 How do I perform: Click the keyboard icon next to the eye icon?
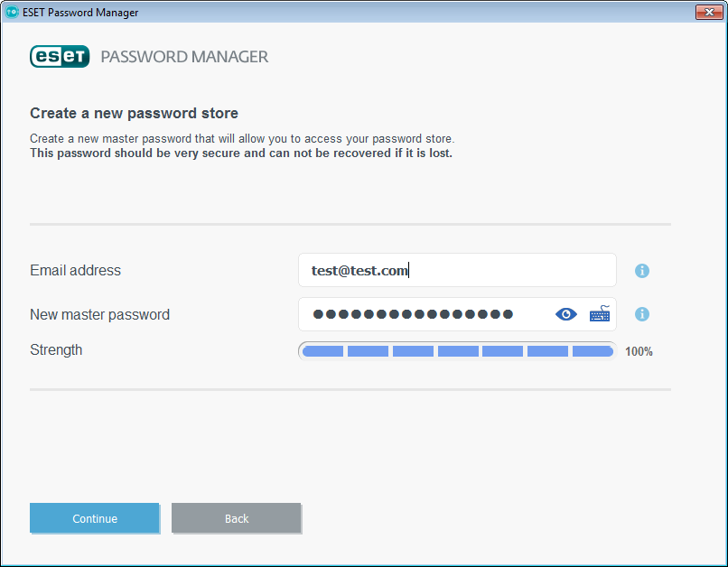click(x=599, y=314)
